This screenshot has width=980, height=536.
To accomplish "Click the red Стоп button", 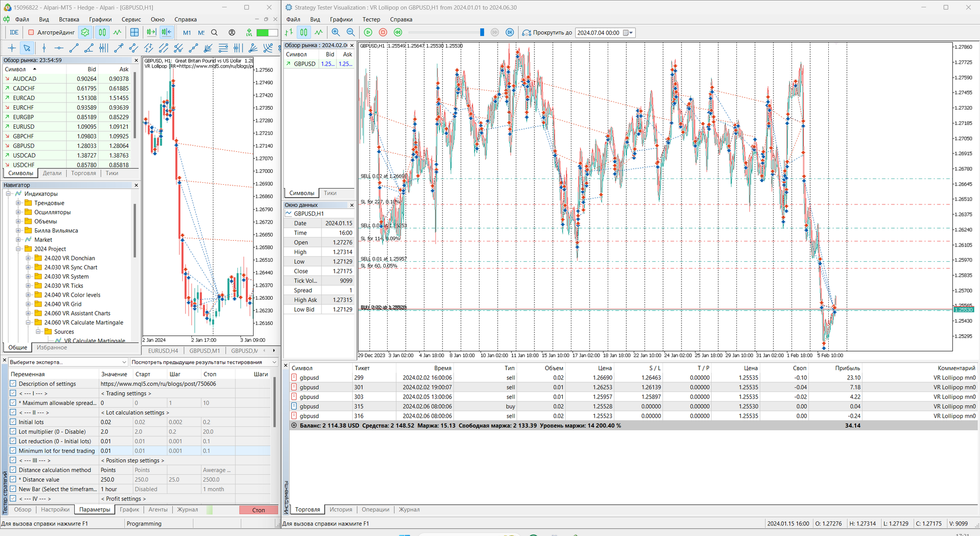I will coord(258,510).
